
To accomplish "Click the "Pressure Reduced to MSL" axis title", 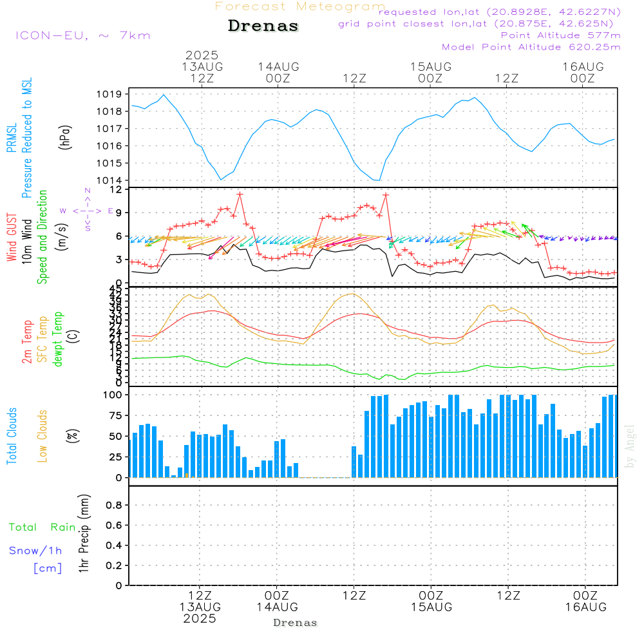I will point(26,138).
